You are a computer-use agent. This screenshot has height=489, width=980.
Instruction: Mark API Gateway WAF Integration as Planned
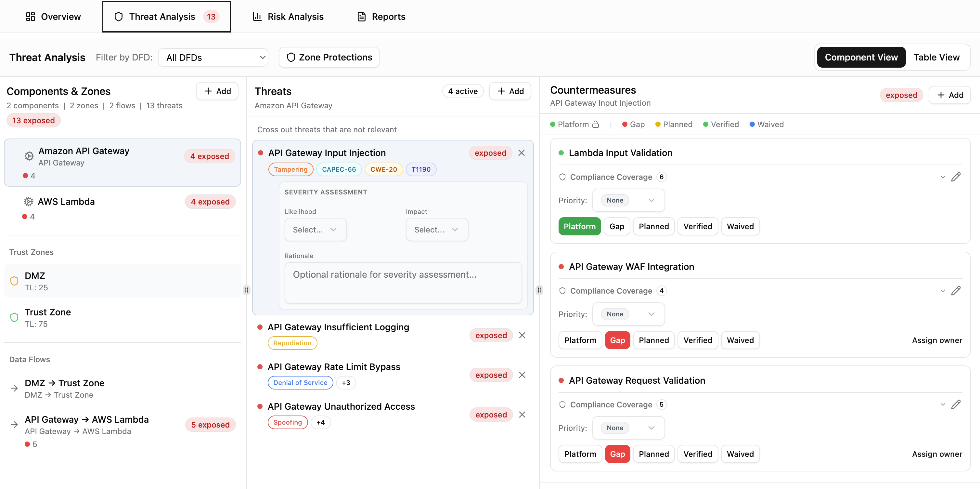click(653, 340)
